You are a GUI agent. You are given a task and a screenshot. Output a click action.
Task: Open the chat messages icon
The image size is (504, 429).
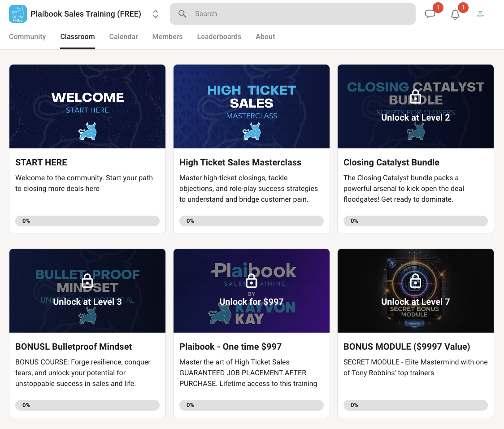click(x=430, y=14)
